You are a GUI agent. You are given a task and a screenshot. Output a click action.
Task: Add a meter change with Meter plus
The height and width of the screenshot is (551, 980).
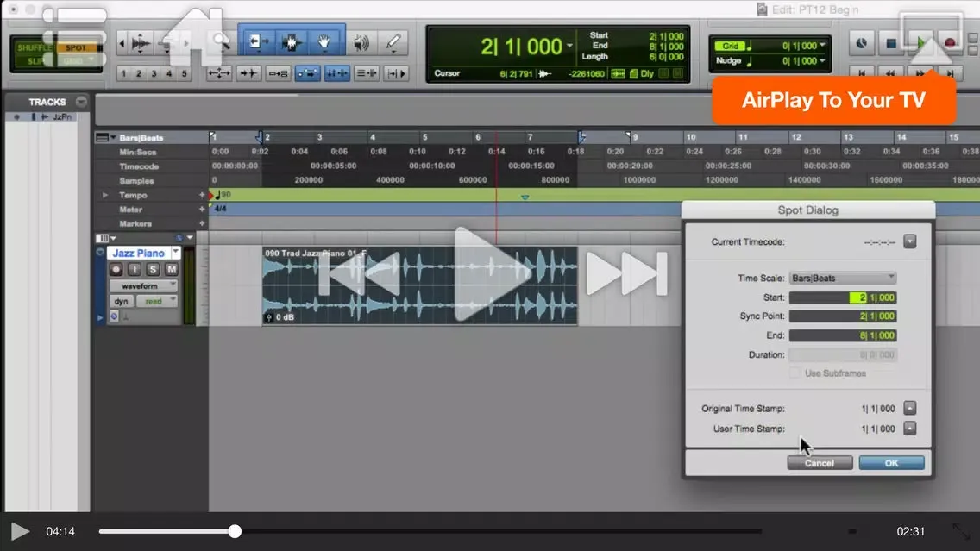202,210
